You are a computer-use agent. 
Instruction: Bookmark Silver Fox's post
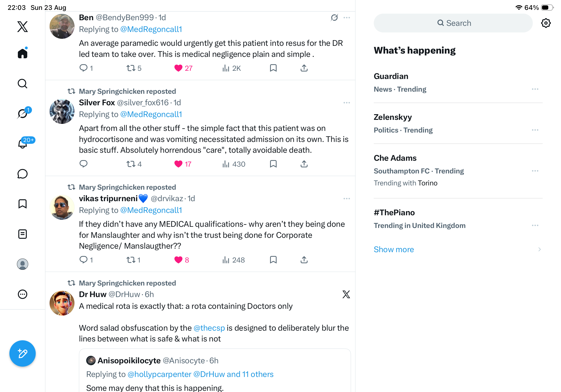click(273, 164)
